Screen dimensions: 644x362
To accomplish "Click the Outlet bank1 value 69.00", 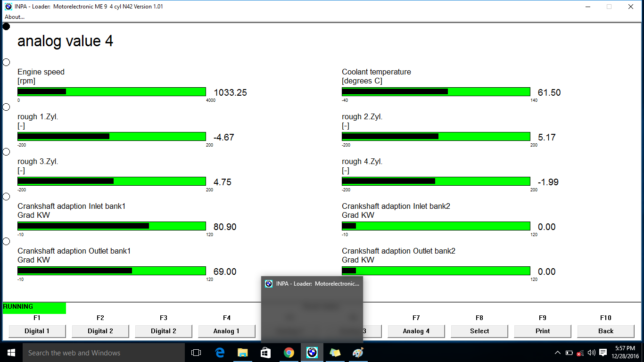I will click(225, 272).
